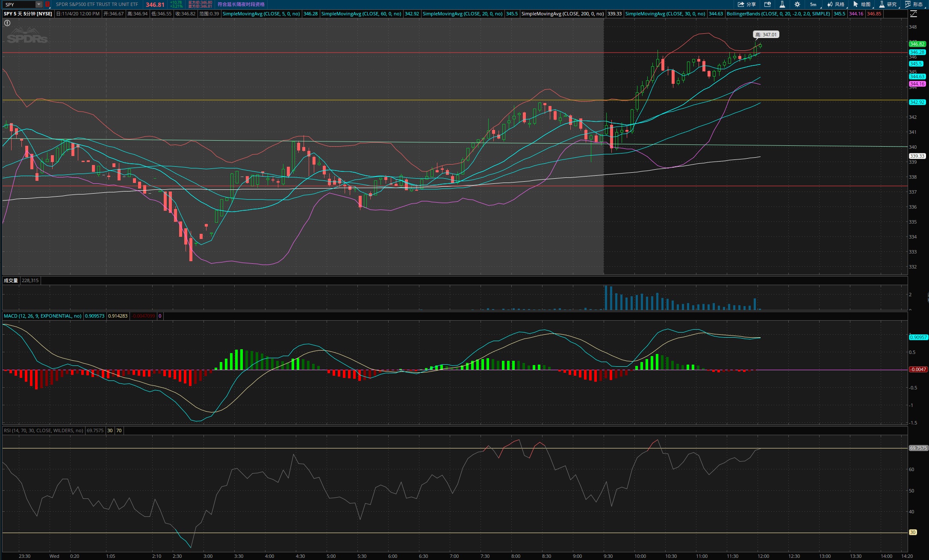Screen dimensions: 929x560
Task: Click the 9:30 time axis label
Action: [x=608, y=556]
